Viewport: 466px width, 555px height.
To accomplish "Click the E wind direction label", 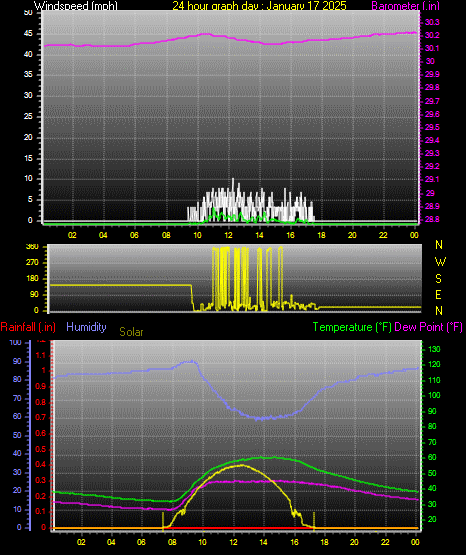I will coord(438,294).
